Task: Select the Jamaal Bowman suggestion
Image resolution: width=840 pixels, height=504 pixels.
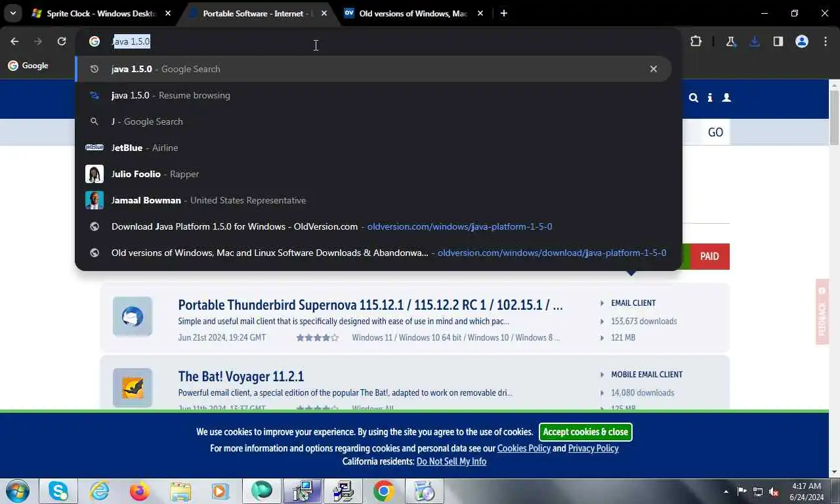Action: 373,200
